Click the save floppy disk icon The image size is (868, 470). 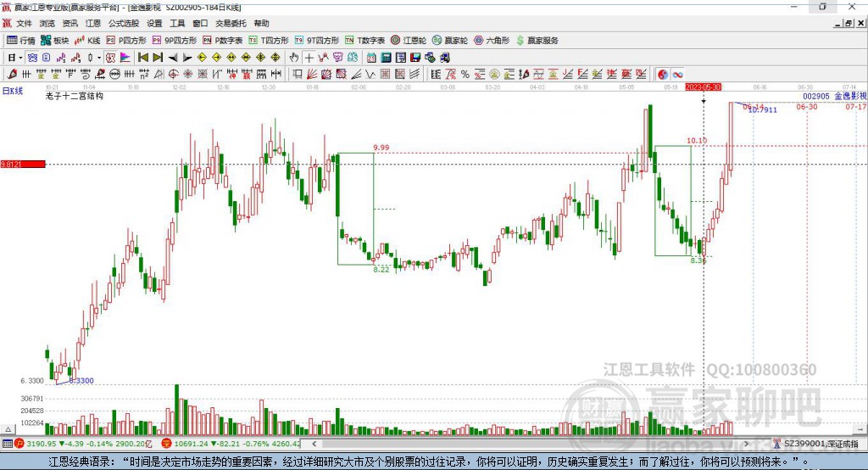[415, 58]
